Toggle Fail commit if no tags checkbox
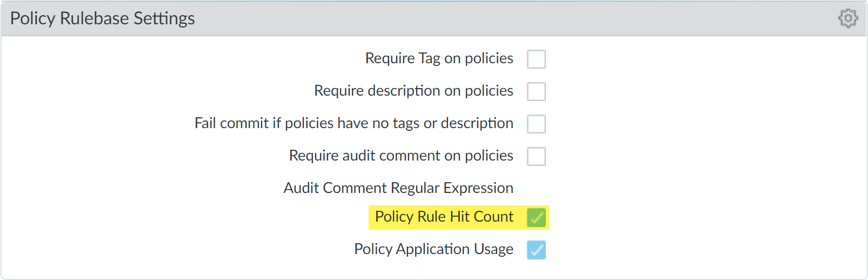 point(536,124)
